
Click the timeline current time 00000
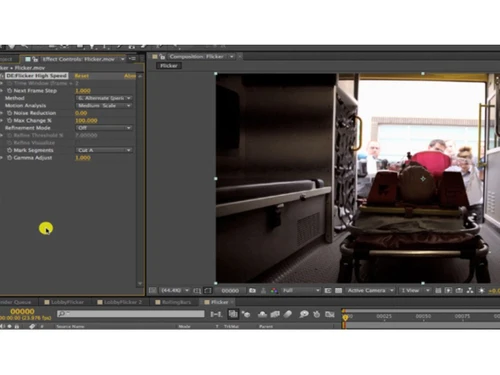tap(22, 311)
